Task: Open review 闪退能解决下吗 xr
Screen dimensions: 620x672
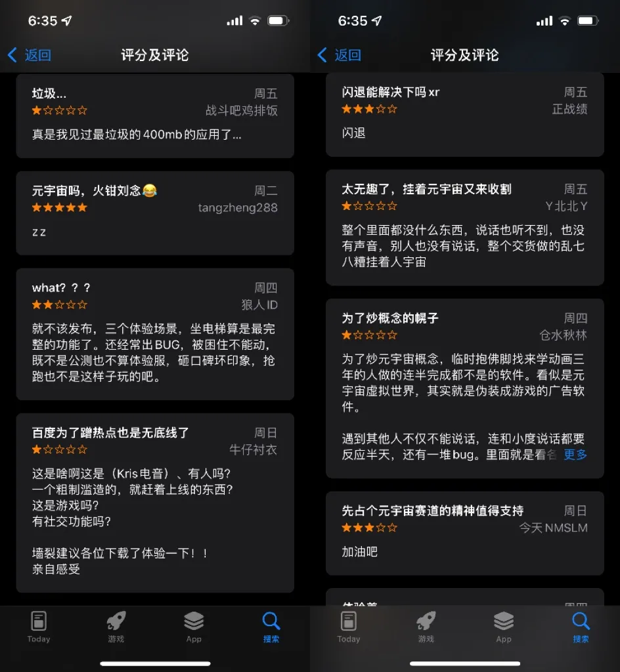Action: (465, 114)
